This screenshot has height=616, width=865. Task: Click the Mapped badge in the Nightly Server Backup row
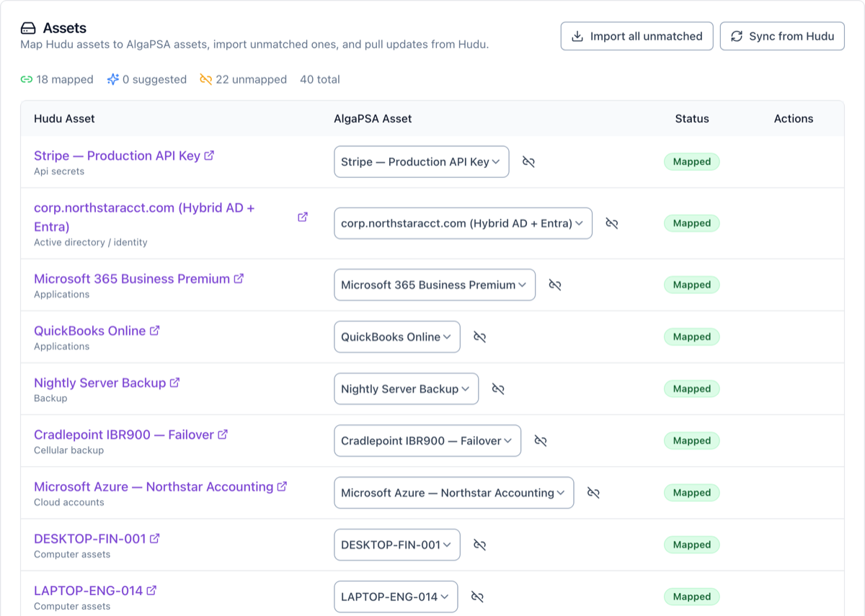tap(692, 388)
